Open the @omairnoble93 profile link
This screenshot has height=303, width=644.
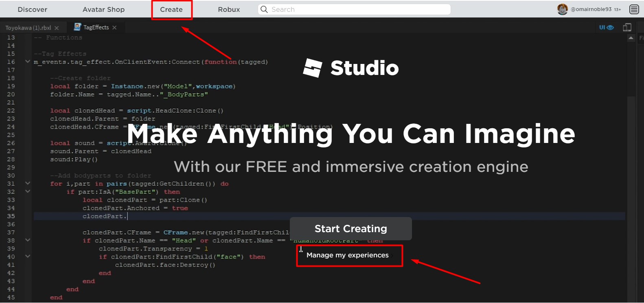(x=591, y=9)
